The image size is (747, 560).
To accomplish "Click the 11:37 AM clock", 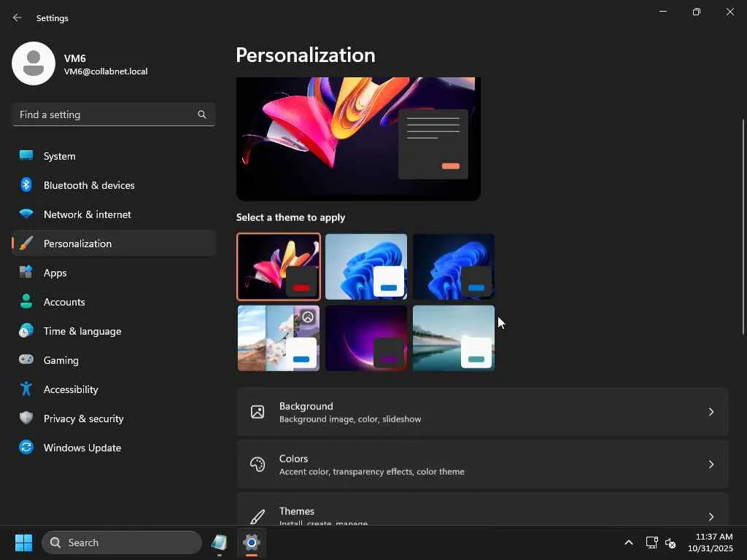I will [714, 537].
